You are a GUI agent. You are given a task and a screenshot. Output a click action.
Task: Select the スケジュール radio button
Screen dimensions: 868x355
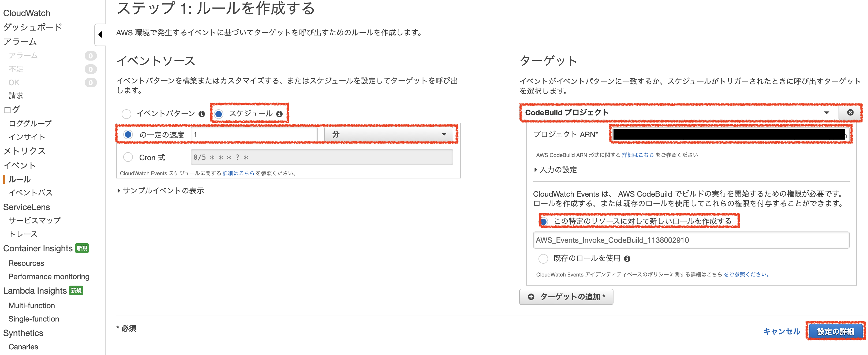point(219,114)
